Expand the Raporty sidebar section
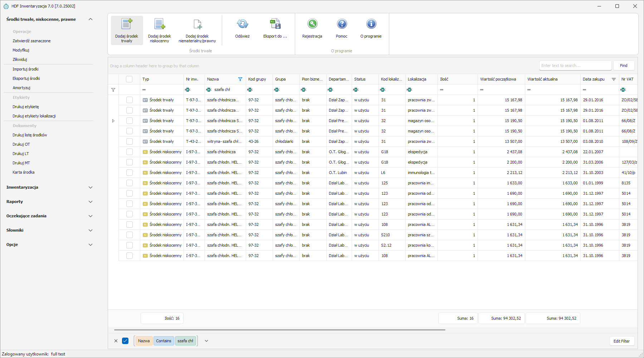Viewport: 644px width, 358px height. point(91,202)
